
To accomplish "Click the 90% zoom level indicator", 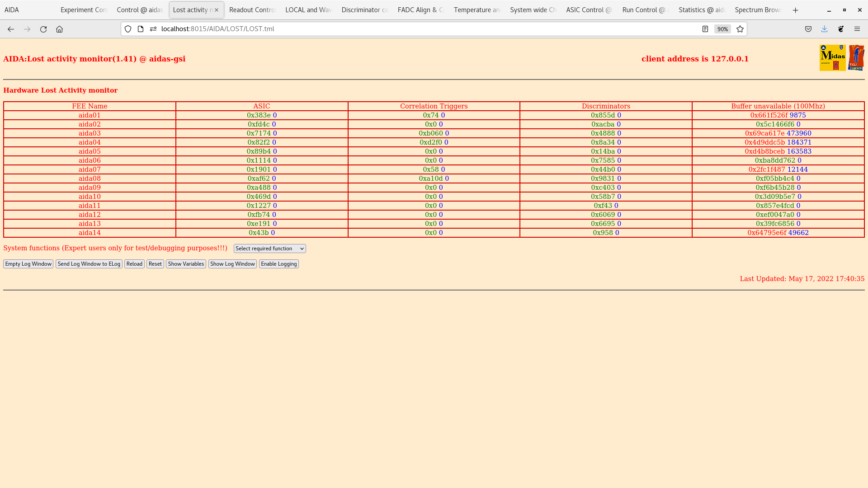I will coord(722,29).
